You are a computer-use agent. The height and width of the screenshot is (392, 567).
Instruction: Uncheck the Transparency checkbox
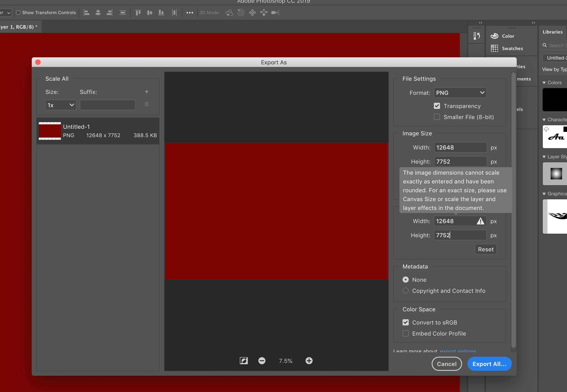[437, 106]
